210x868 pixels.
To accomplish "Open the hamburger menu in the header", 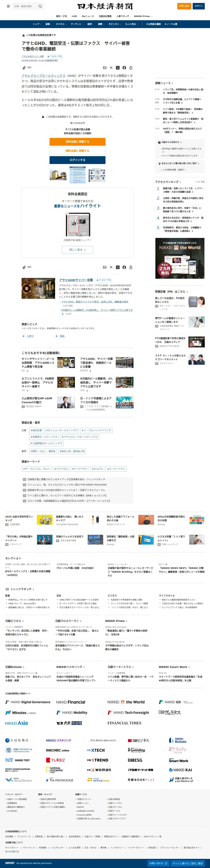I will [x=9, y=6].
